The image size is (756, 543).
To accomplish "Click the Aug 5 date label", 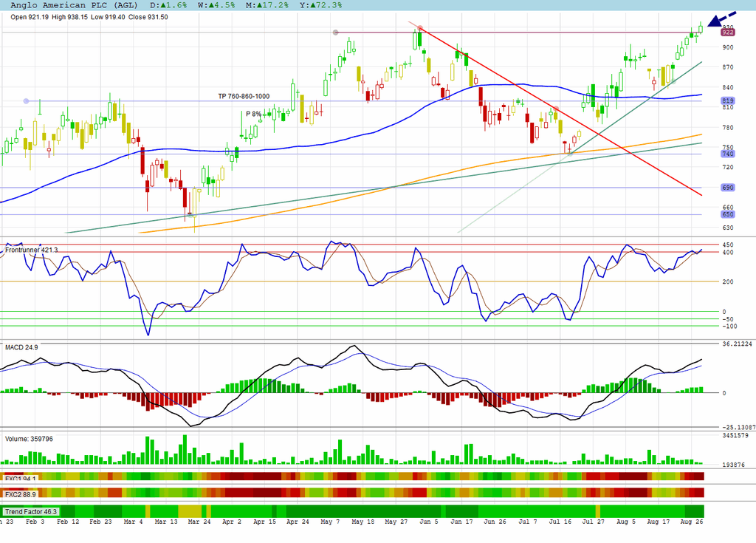I will pos(626,522).
